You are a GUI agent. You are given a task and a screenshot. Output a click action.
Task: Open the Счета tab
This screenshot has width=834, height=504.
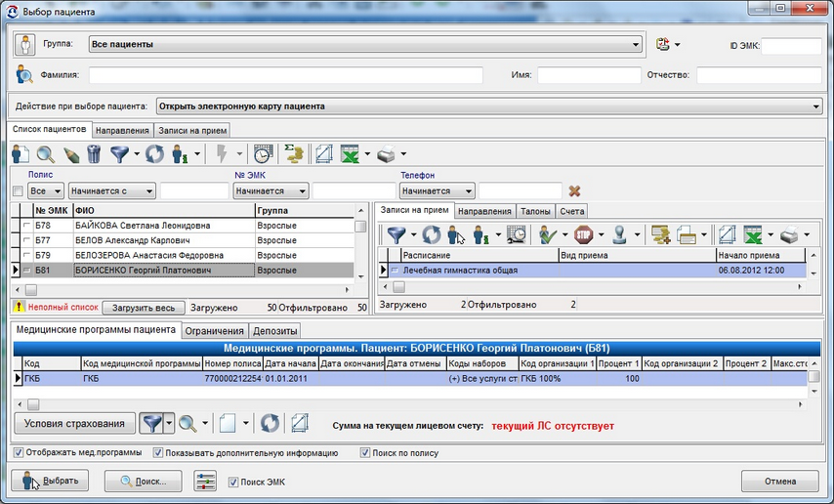click(x=571, y=211)
